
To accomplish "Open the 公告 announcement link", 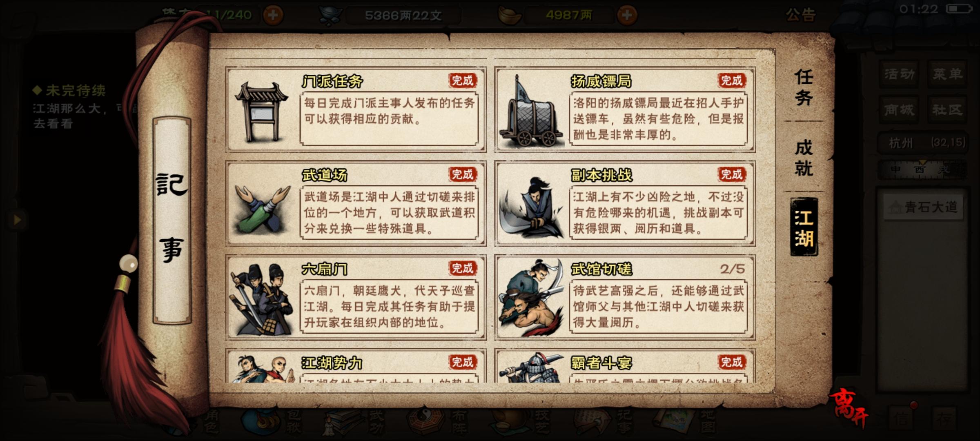I will coord(801,16).
